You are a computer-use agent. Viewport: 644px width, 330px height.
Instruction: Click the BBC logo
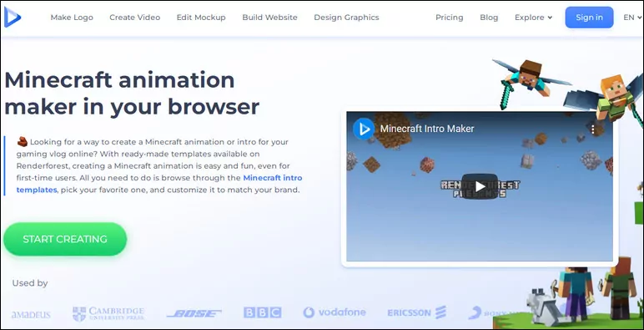click(263, 312)
